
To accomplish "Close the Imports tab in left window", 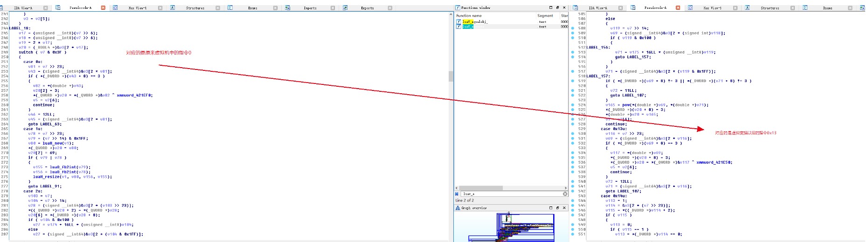I will point(333,8).
